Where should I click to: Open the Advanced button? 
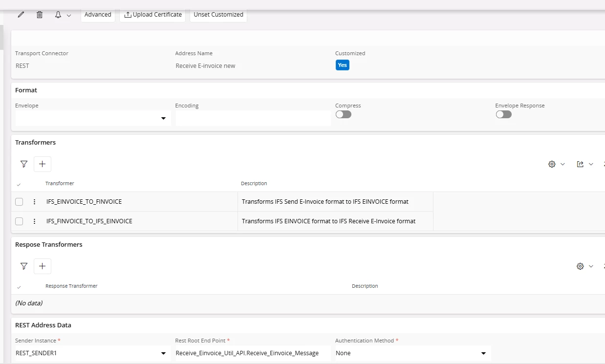(98, 15)
